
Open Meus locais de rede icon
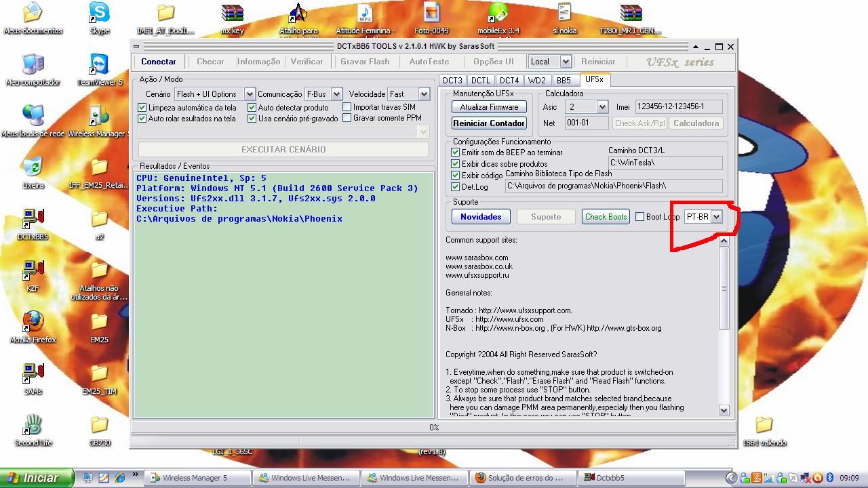[33, 121]
